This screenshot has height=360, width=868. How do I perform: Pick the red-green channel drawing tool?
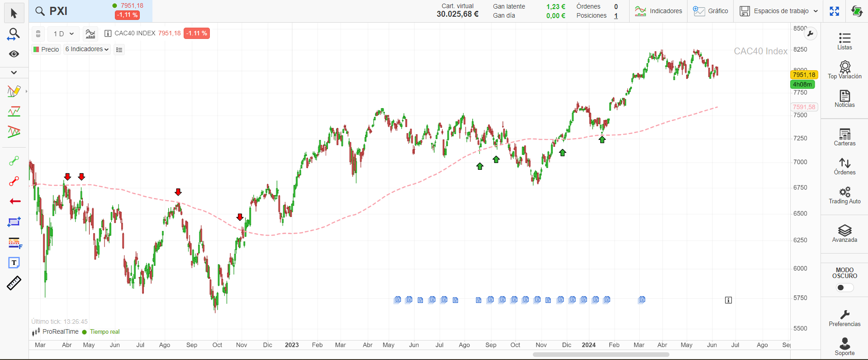[14, 132]
